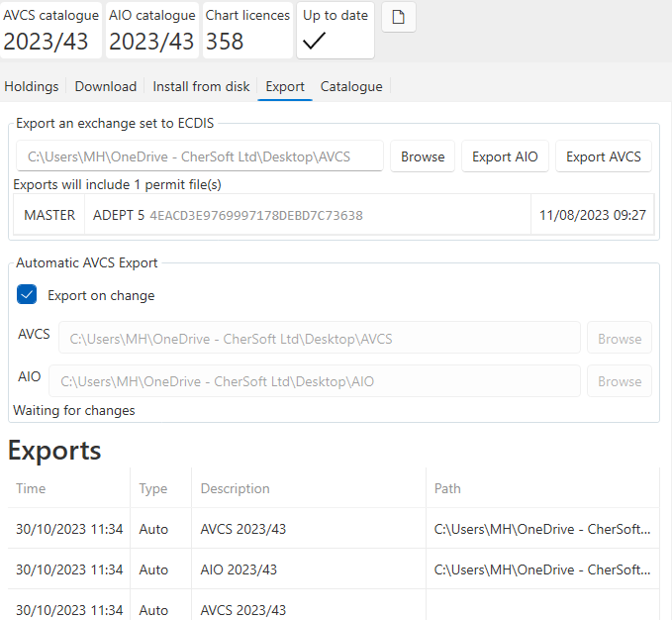The width and height of the screenshot is (672, 620).
Task: Select the MASTER permit row cell
Action: point(49,215)
